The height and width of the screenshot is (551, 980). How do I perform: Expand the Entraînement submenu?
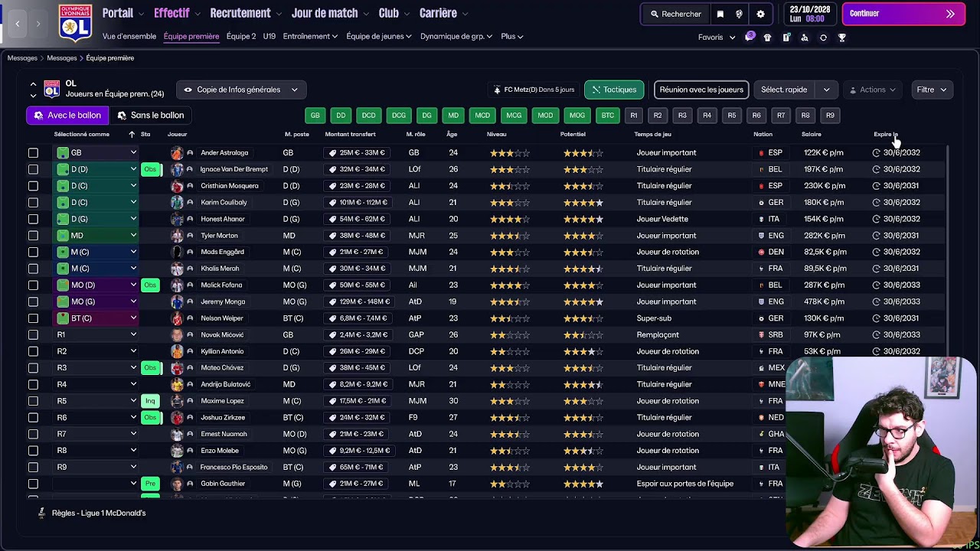[x=310, y=37]
